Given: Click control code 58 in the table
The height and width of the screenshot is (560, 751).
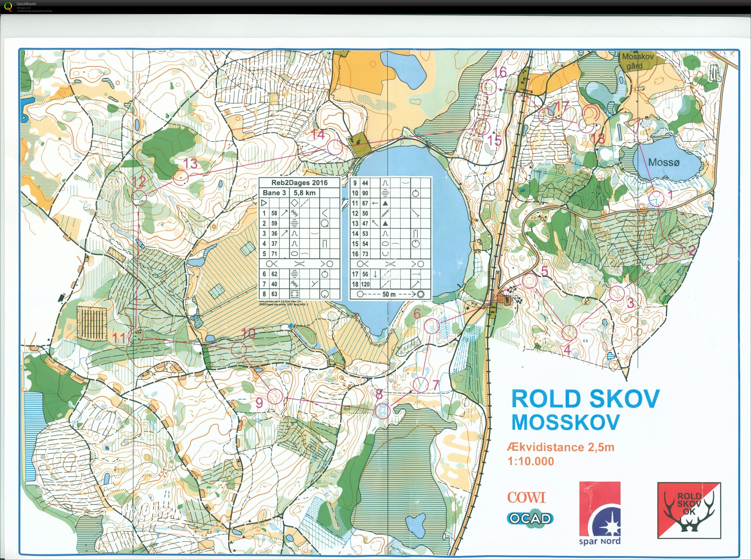Looking at the screenshot, I should tap(274, 213).
